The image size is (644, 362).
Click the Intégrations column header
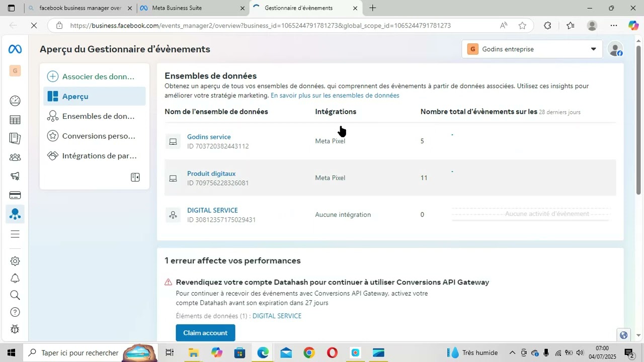click(336, 112)
